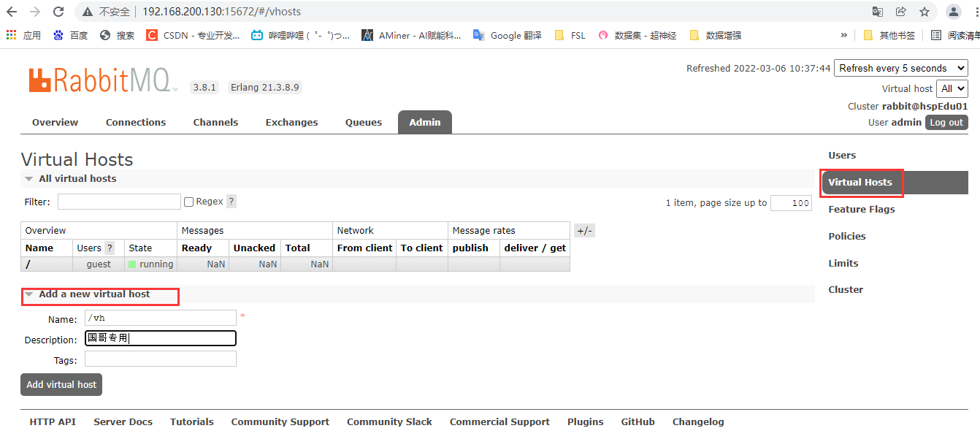Screen dimensions: 980x439
Task: Expand the hidden bookmarks chevron
Action: 844,35
